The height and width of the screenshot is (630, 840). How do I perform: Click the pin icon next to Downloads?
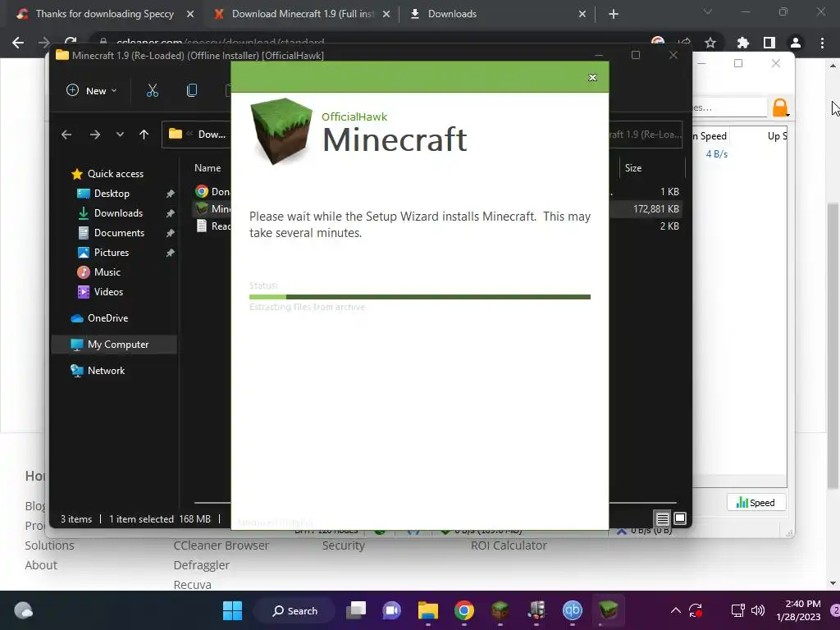click(x=170, y=213)
